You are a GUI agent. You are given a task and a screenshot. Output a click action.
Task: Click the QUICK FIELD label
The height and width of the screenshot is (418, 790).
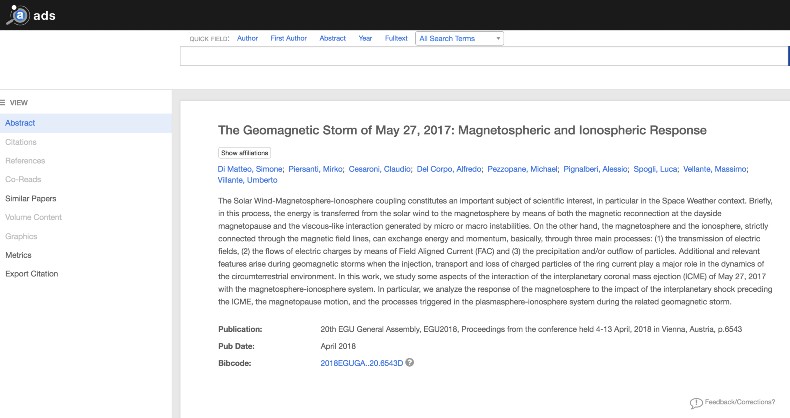(x=209, y=39)
